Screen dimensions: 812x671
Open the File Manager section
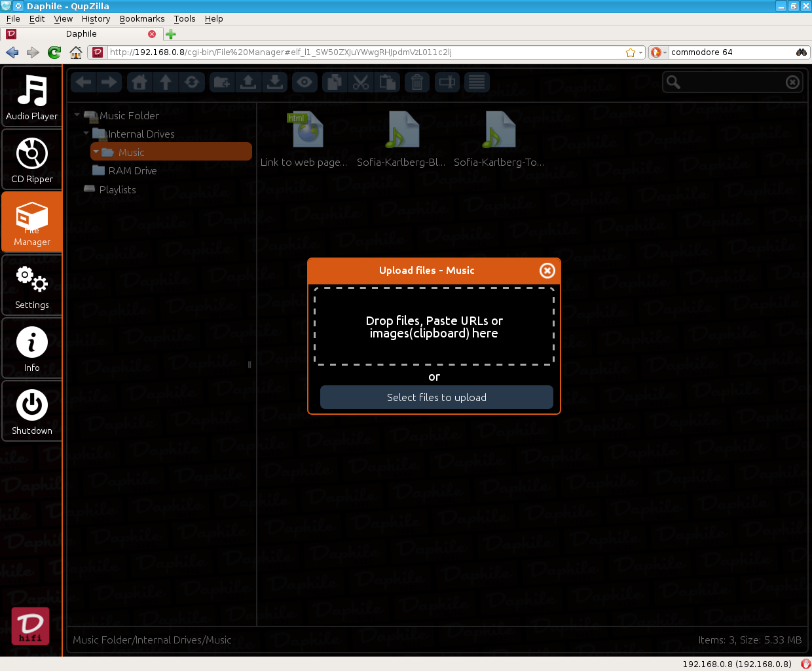coord(31,222)
